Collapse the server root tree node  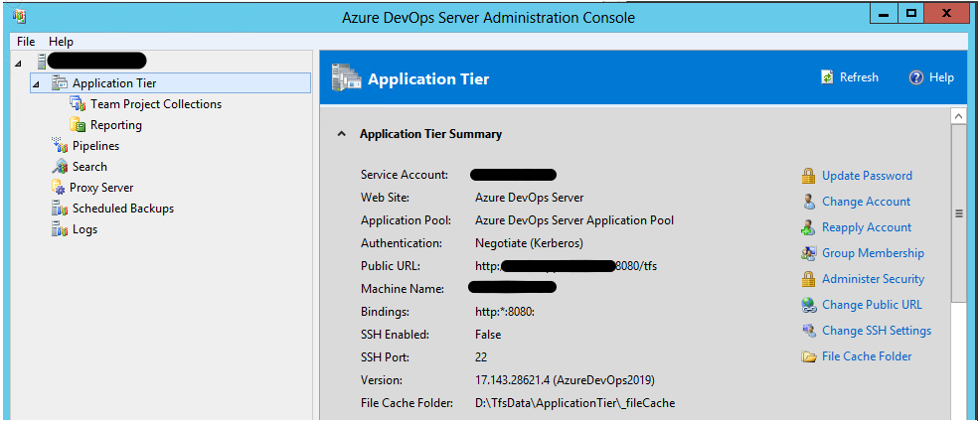tap(16, 63)
